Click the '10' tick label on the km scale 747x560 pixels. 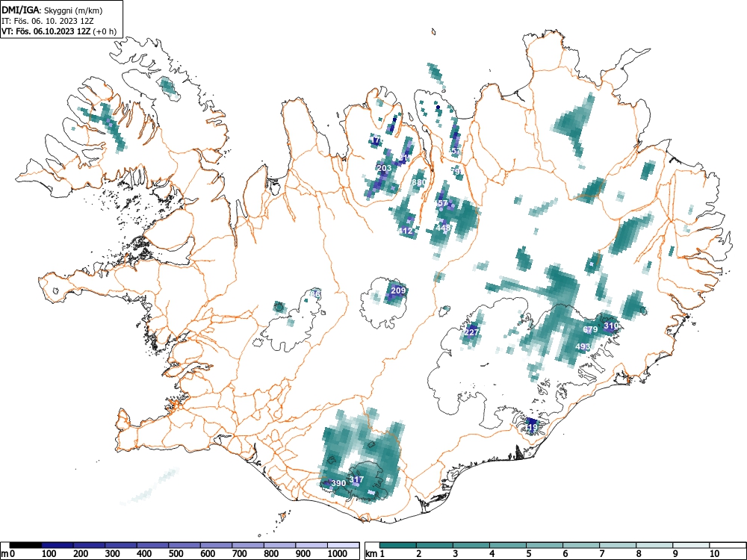713,554
